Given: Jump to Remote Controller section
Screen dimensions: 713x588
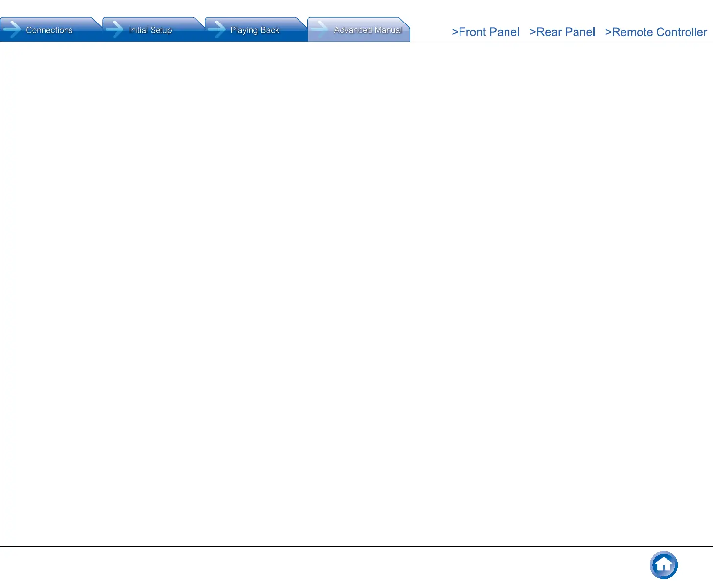Looking at the screenshot, I should (x=656, y=32).
